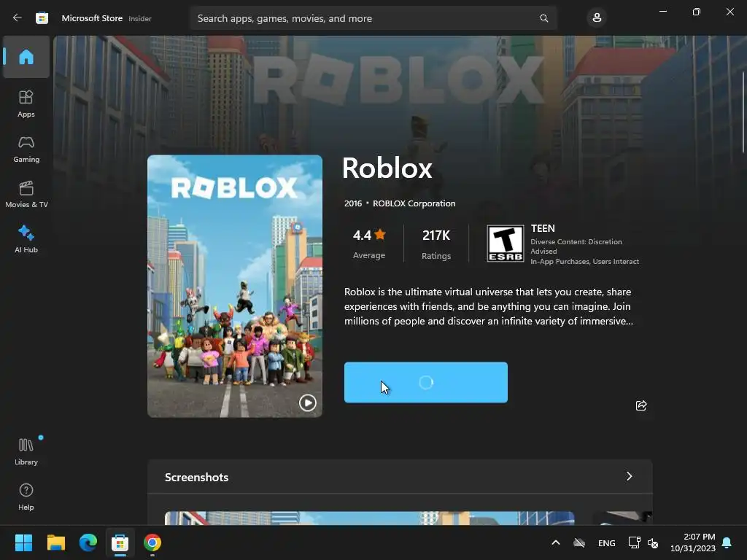The image size is (747, 560).
Task: Click the Roblox description text
Action: [488, 306]
